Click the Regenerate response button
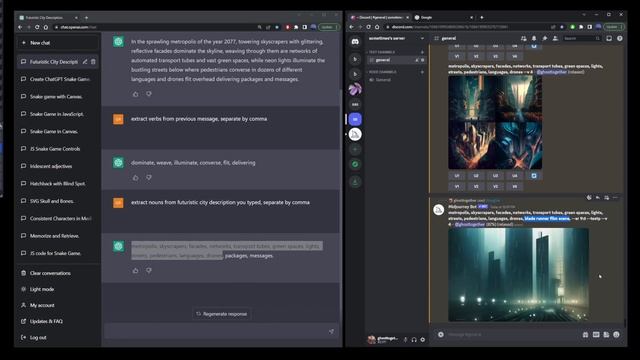 (x=222, y=314)
